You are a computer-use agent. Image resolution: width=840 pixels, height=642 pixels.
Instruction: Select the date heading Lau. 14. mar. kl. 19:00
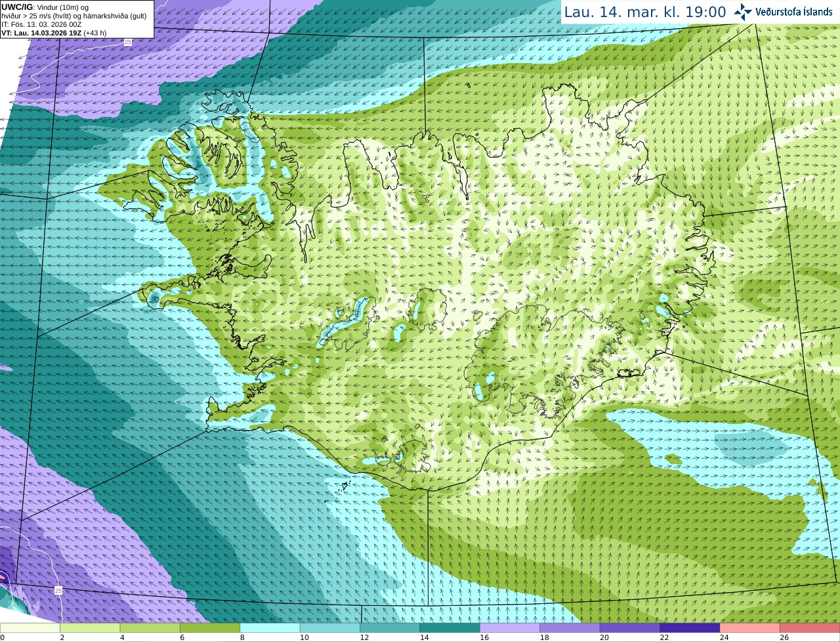point(645,12)
